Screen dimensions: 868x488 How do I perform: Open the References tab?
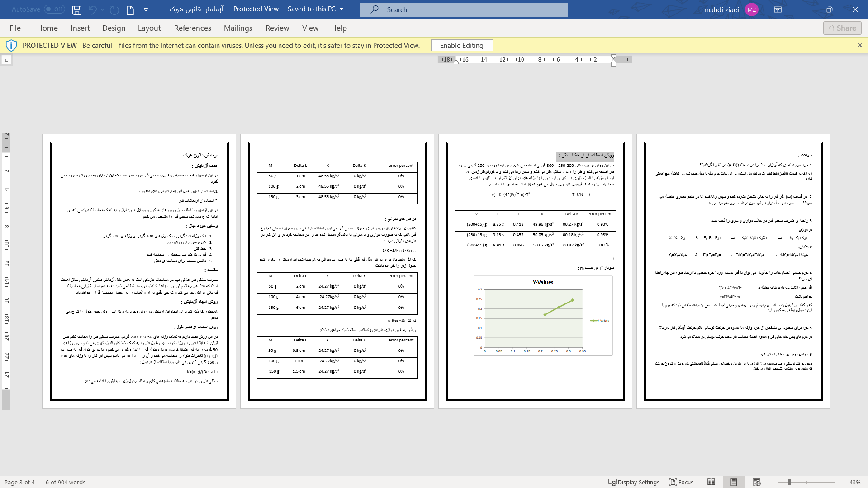click(193, 28)
